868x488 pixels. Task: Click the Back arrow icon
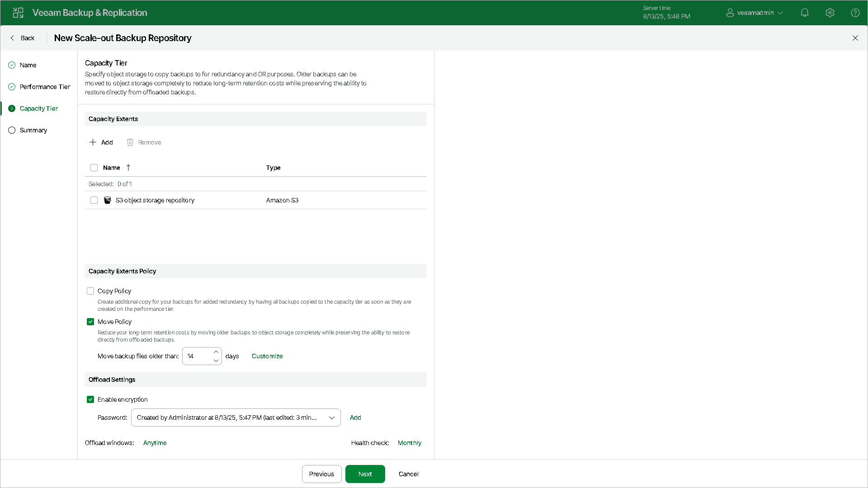(12, 38)
